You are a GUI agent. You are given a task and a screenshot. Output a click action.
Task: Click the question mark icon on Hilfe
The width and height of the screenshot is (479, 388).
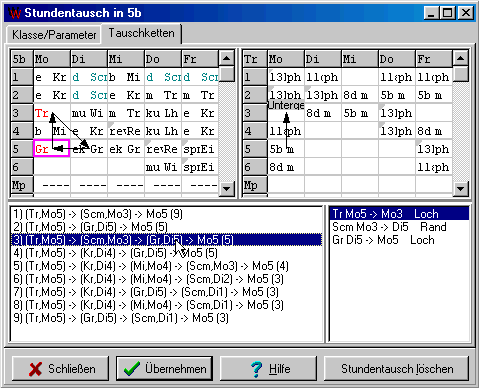tap(257, 369)
